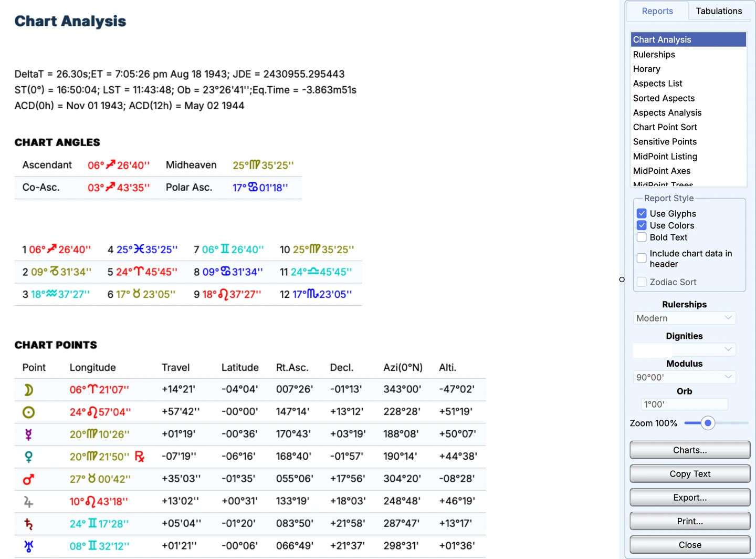The height and width of the screenshot is (559, 756).
Task: Click the Saturn glyph in Chart Points
Action: 28,524
